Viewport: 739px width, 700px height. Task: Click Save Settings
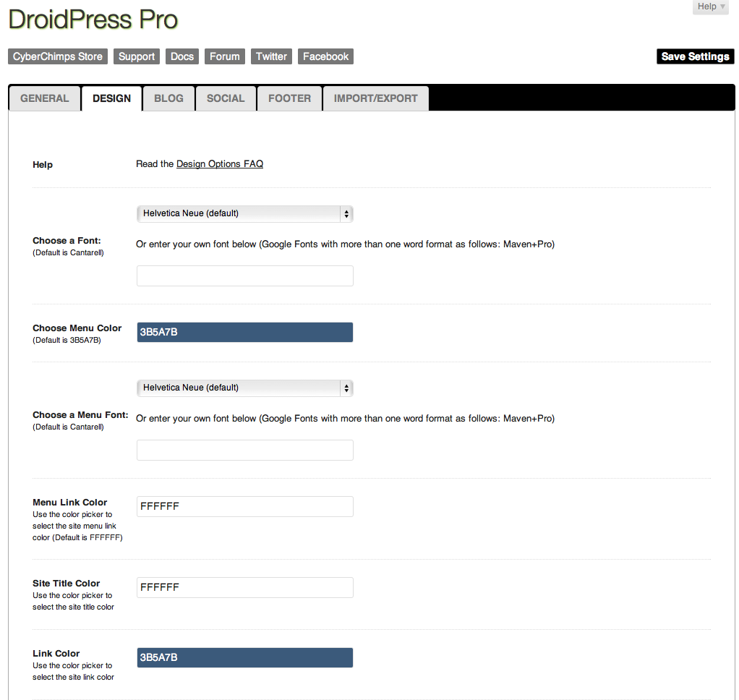[x=695, y=56]
